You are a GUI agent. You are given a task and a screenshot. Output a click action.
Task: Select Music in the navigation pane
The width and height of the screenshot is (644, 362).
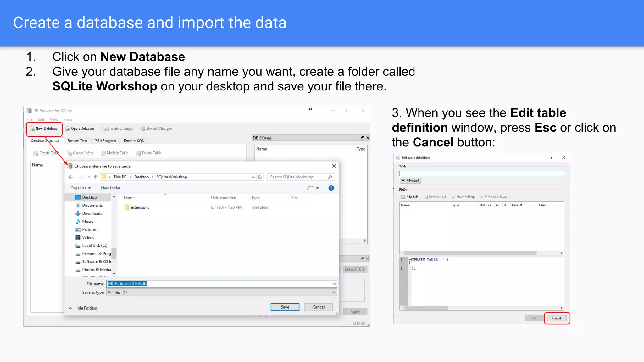point(84,222)
